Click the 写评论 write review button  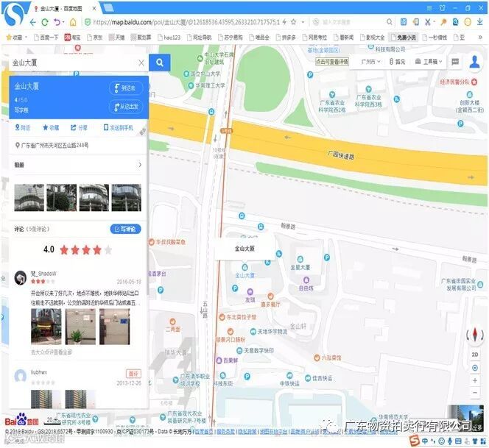point(125,229)
